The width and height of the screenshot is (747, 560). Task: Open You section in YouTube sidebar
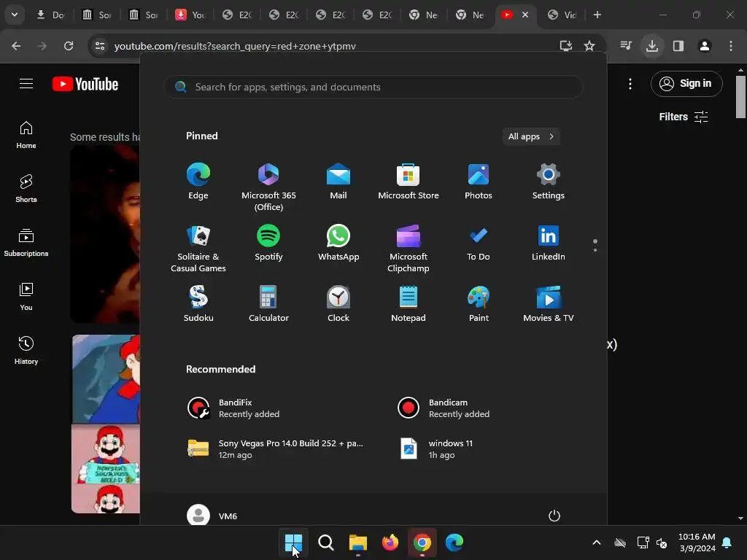pyautogui.click(x=26, y=297)
